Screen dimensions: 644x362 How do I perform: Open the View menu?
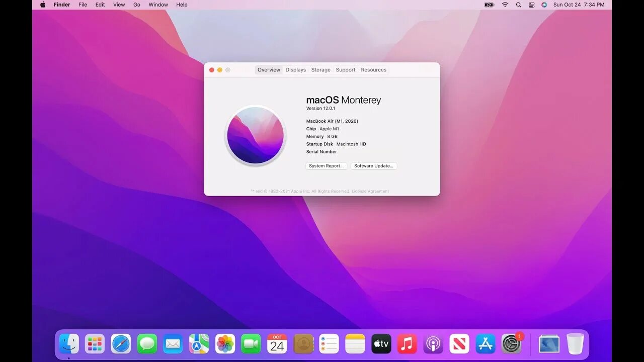click(x=119, y=5)
